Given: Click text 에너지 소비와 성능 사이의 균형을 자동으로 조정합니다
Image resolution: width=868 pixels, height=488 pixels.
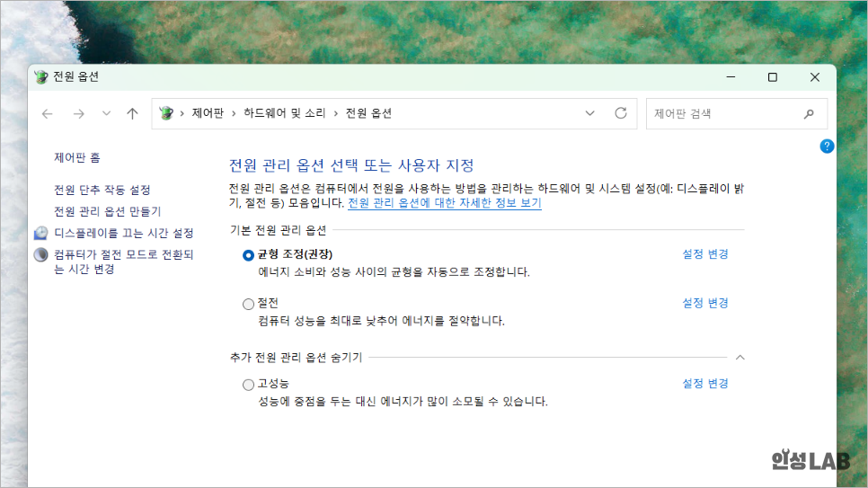Looking at the screenshot, I should 394,272.
